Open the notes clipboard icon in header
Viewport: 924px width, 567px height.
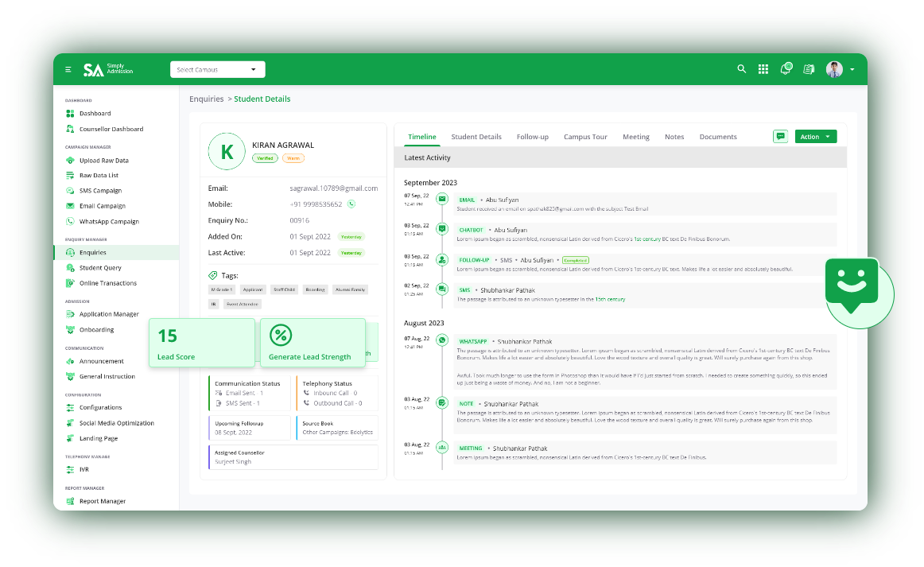(x=809, y=69)
